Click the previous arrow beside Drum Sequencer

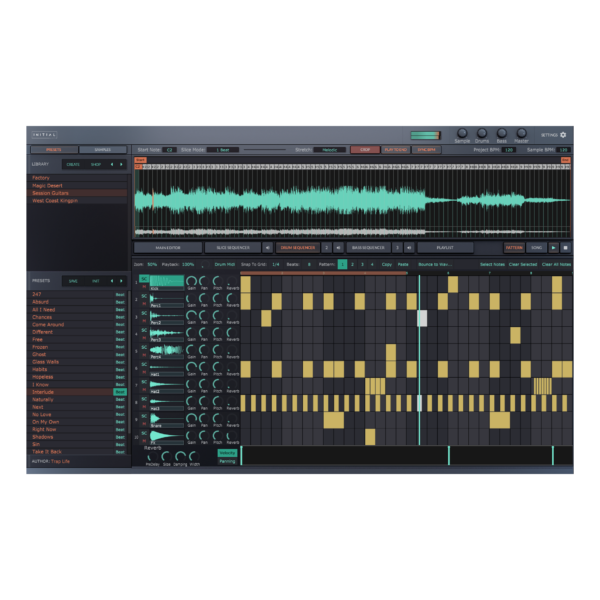[267, 247]
